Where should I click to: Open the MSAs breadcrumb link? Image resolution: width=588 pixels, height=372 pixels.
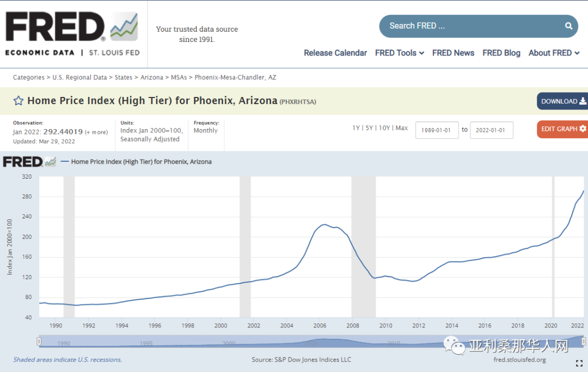tap(179, 77)
